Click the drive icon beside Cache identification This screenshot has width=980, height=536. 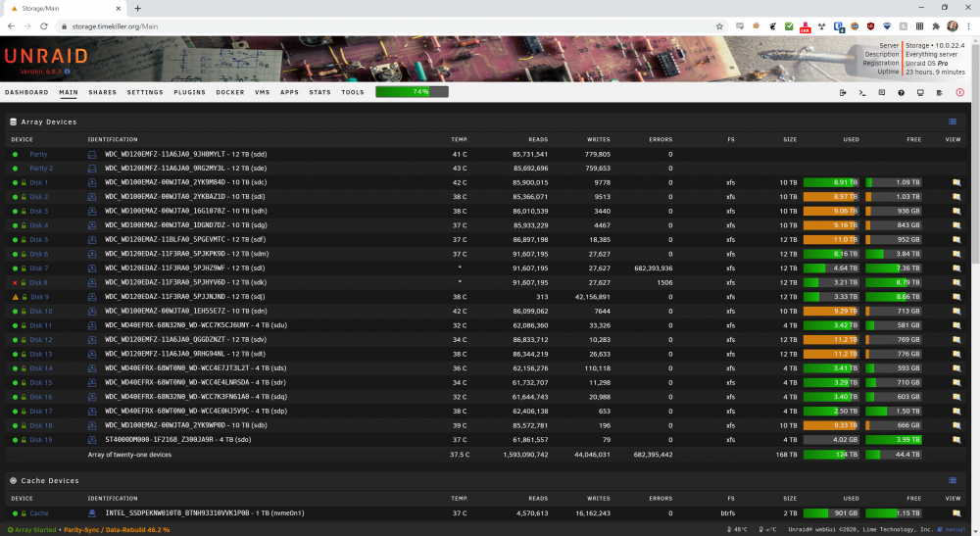pyautogui.click(x=92, y=512)
